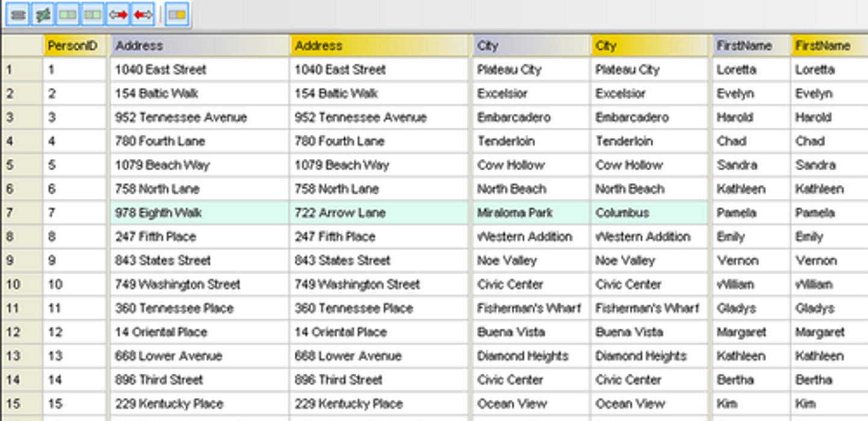Click green grid icon next to not-equal icon
Image resolution: width=868 pixels, height=421 pixels.
[x=68, y=14]
